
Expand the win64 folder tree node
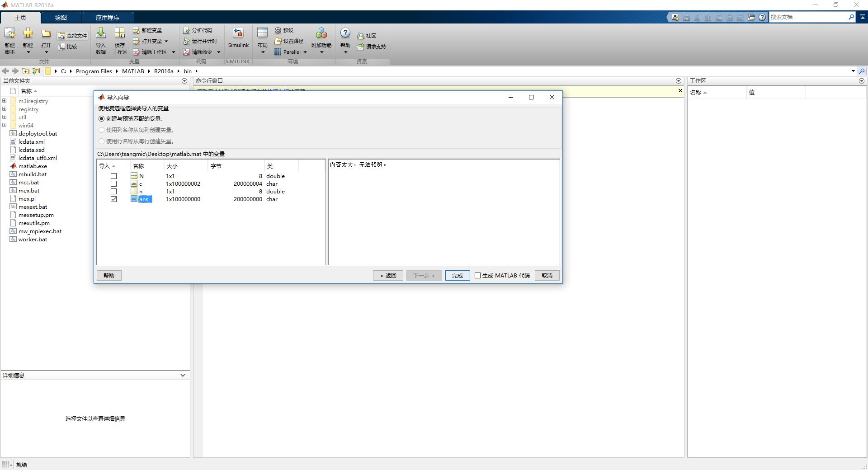click(x=5, y=126)
